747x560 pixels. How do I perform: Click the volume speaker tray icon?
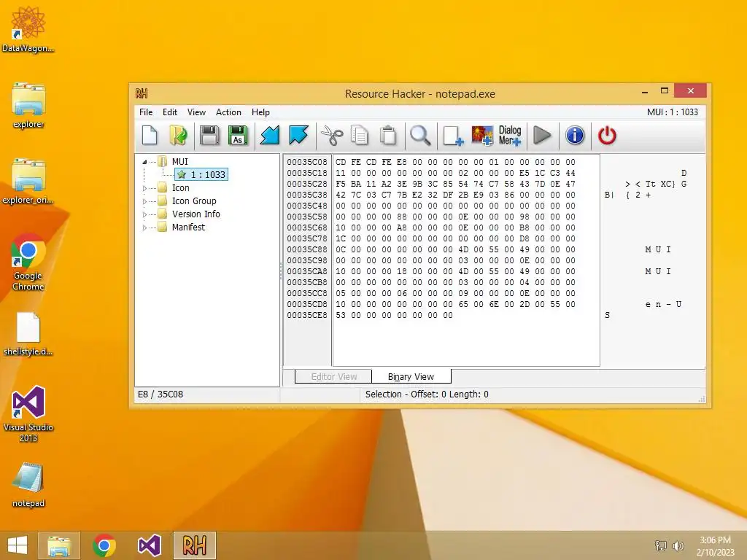678,545
